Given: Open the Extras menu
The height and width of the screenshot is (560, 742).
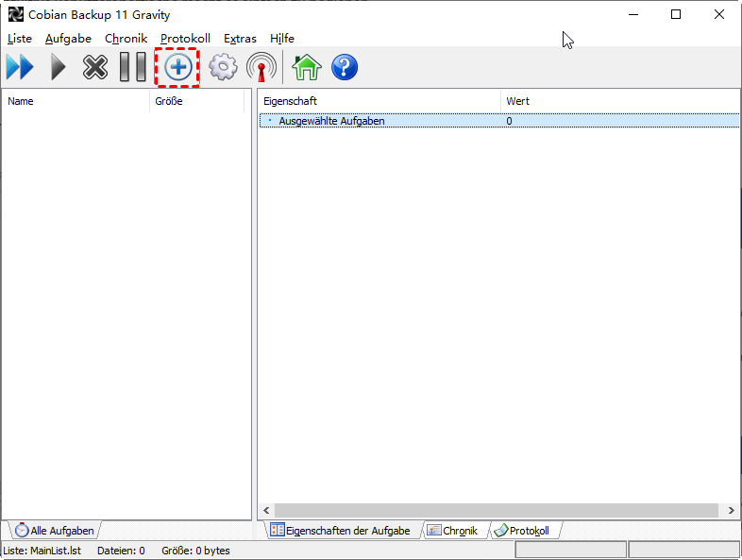Looking at the screenshot, I should point(240,39).
